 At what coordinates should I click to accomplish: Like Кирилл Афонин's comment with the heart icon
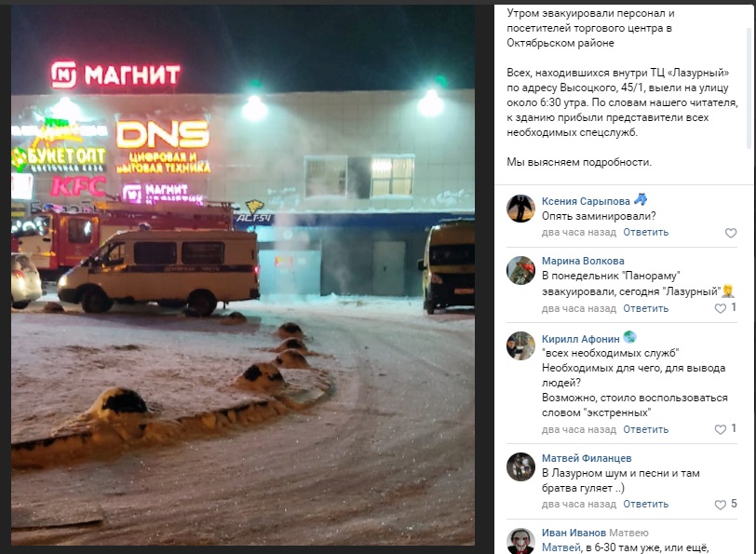[x=720, y=429]
